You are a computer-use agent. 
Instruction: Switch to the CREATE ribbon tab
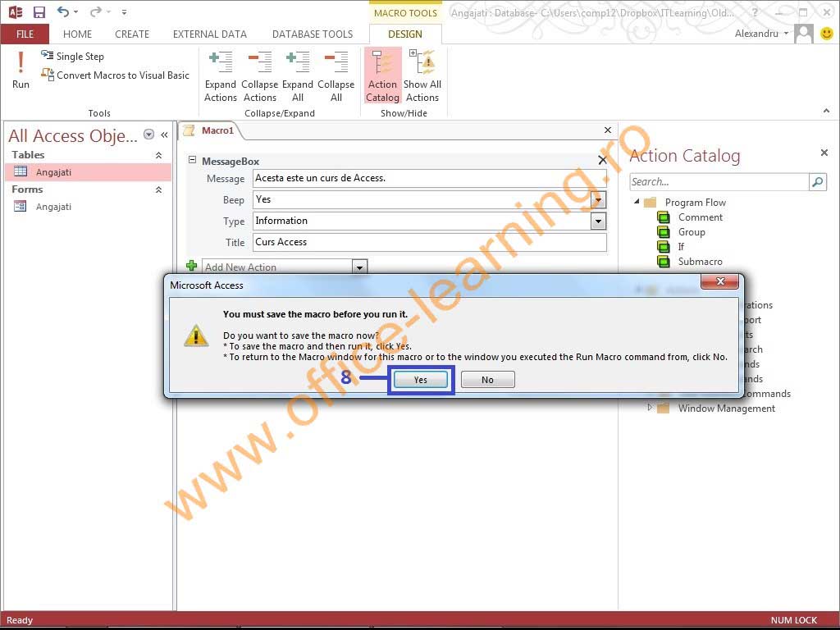coord(132,34)
